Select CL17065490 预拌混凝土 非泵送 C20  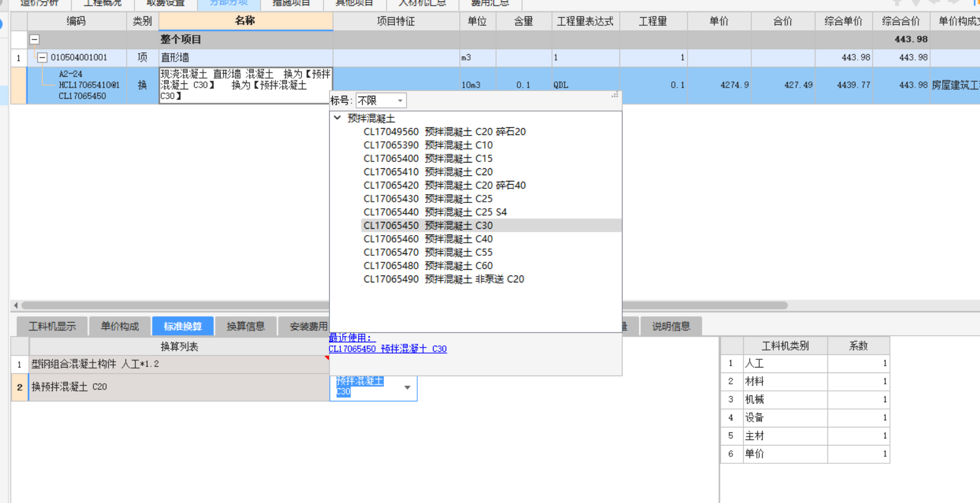pos(444,279)
